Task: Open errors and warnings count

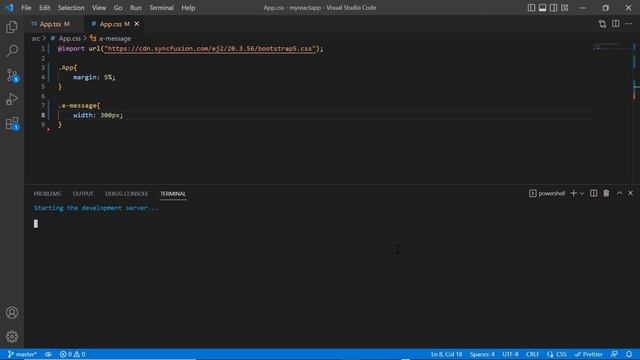Action: click(x=72, y=354)
